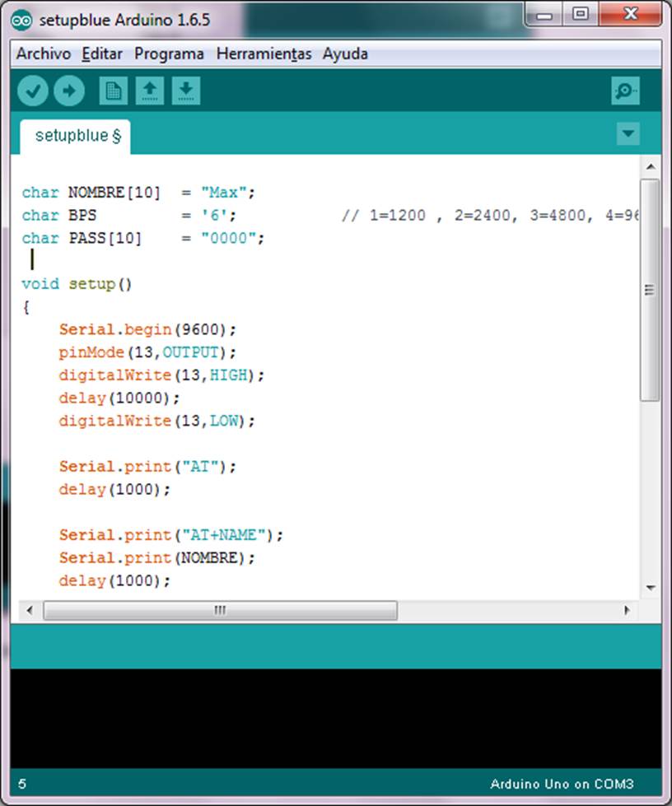672x806 pixels.
Task: Click the horizontal scrollbar right arrow
Action: (627, 610)
